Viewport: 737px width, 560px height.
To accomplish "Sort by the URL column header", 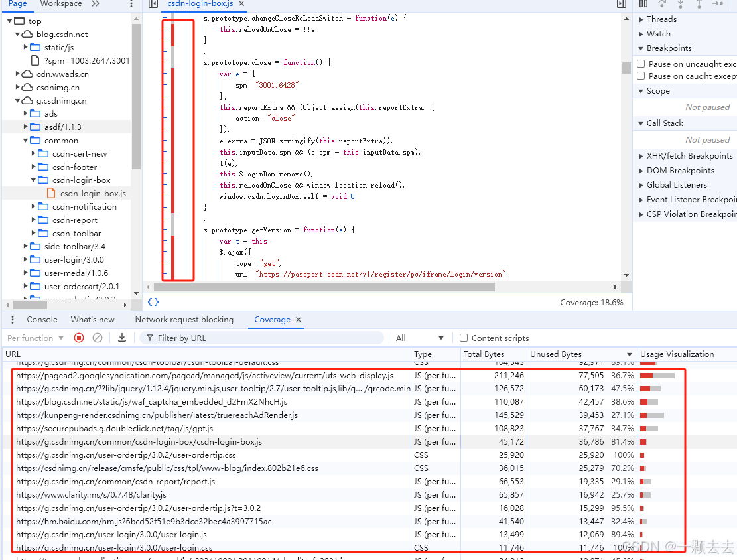I will click(x=207, y=354).
